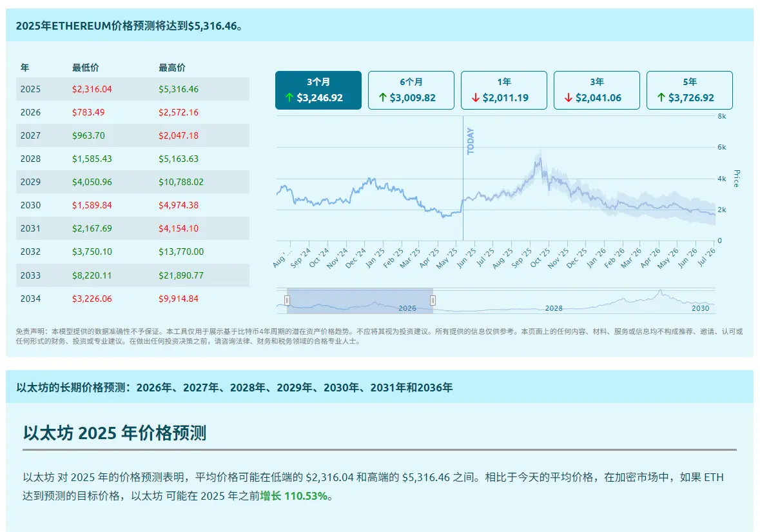Image resolution: width=760 pixels, height=532 pixels.
Task: Click 2034 lowest price $3,226.06
Action: coord(92,299)
